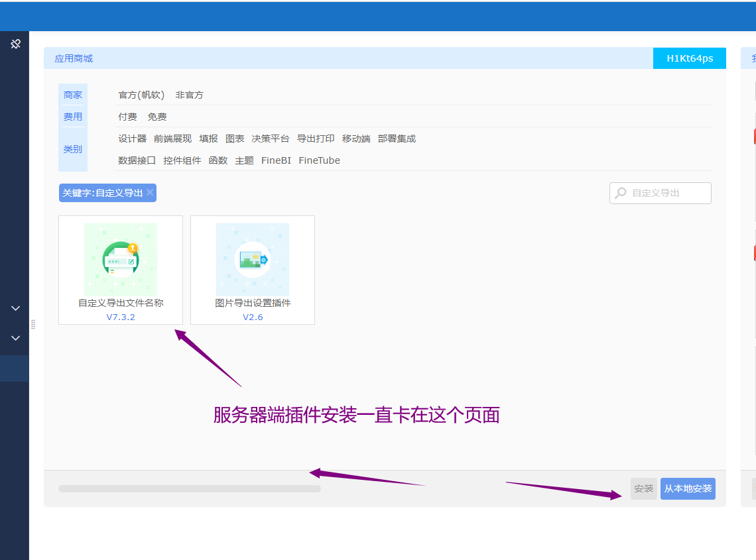The image size is (756, 560).
Task: Click the H1Kt64ps account button
Action: [690, 58]
